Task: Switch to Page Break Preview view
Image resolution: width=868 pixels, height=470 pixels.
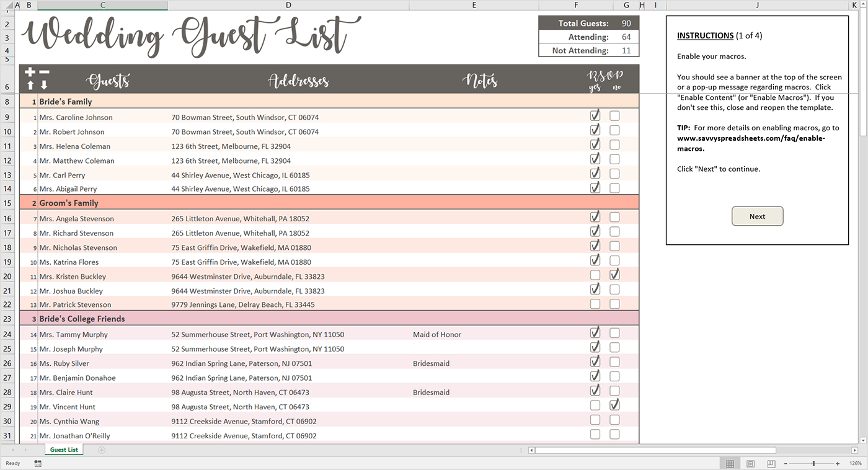Action: (x=771, y=464)
